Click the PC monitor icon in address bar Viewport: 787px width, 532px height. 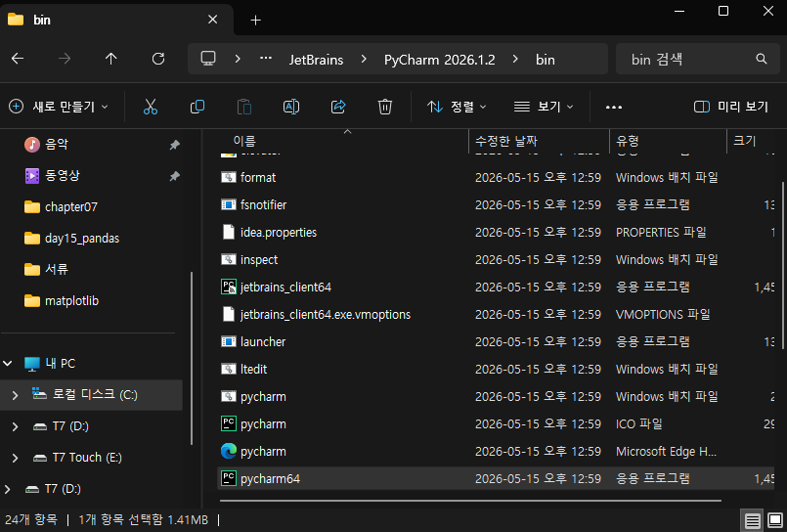click(208, 59)
